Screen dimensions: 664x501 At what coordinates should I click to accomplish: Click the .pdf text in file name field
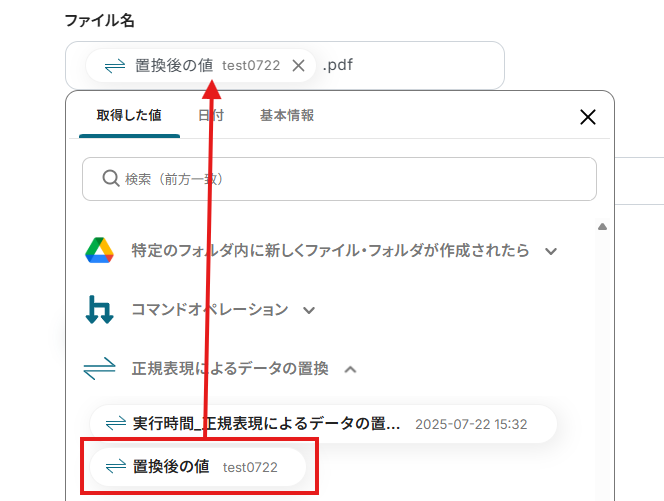click(338, 65)
